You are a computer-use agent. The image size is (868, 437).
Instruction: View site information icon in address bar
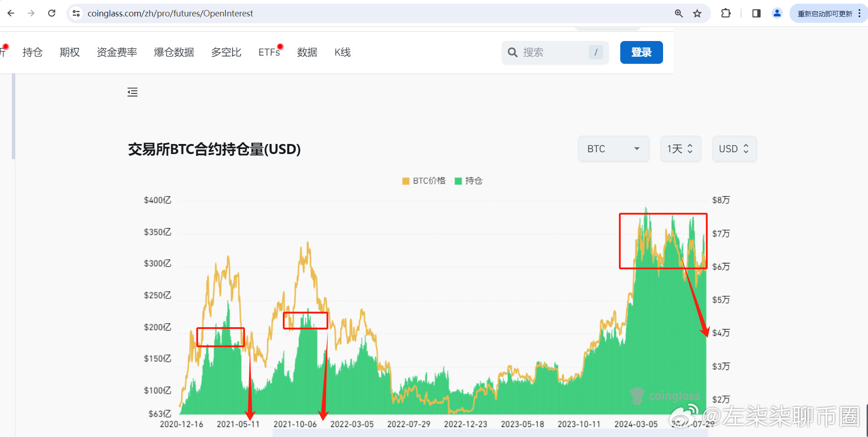[x=76, y=14]
